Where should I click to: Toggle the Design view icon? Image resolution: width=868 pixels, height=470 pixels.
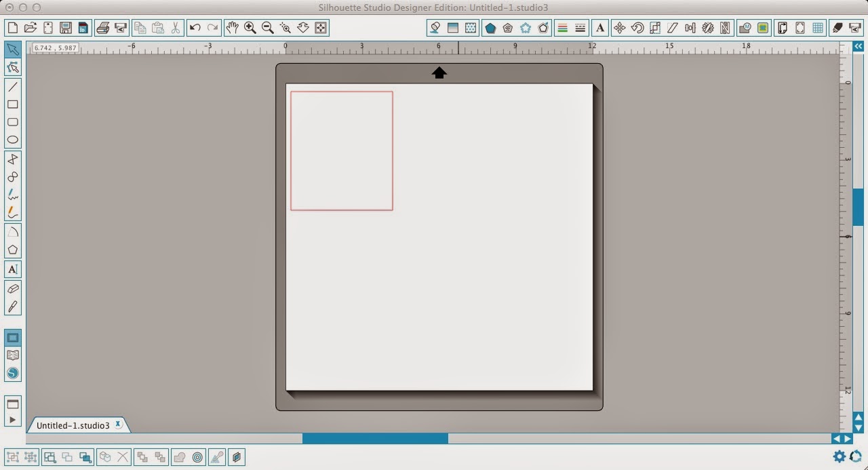pos(12,337)
